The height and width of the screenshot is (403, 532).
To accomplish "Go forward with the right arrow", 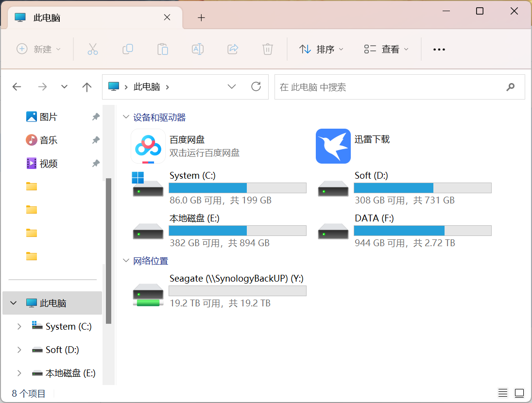I will point(42,87).
